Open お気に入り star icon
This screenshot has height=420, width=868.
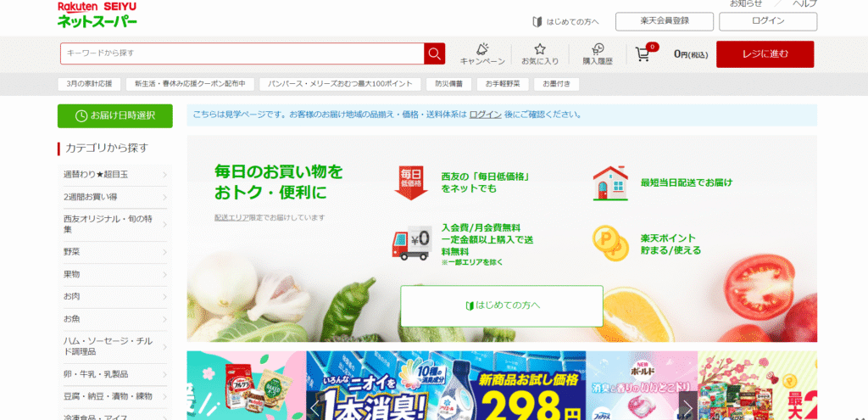pyautogui.click(x=540, y=49)
